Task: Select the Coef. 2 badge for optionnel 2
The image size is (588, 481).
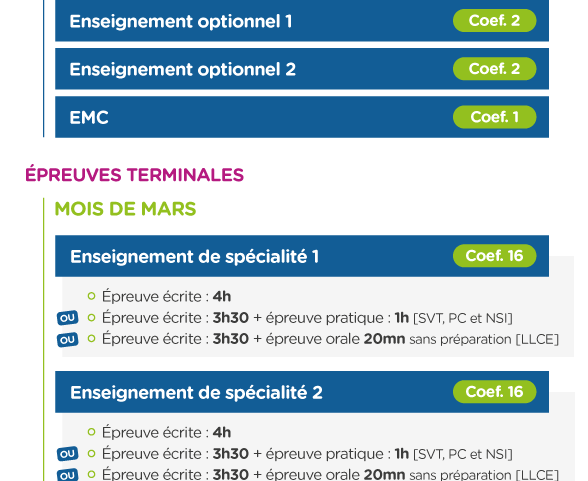Action: (494, 69)
